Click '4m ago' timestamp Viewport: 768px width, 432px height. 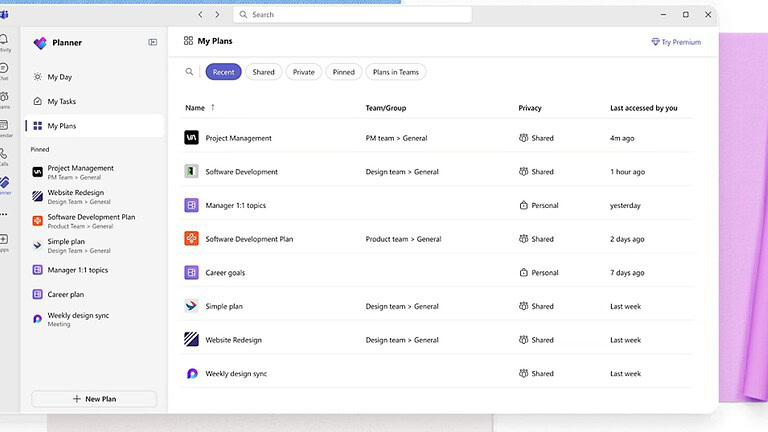pos(622,138)
